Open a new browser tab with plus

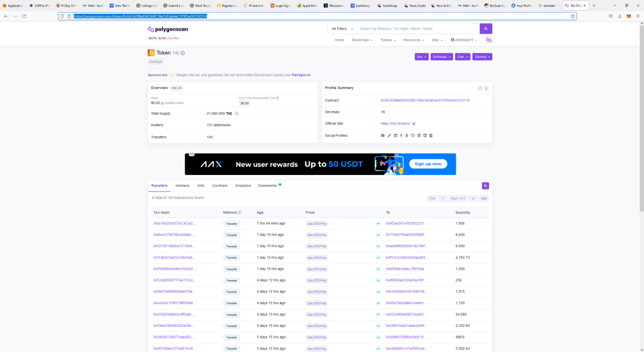click(x=594, y=5)
